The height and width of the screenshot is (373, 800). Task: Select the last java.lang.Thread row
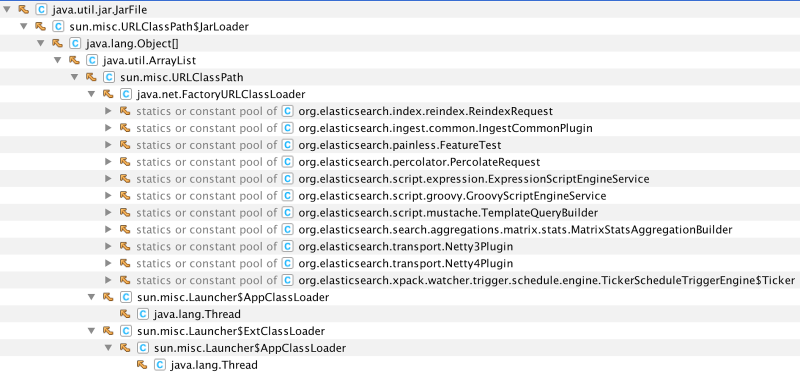pos(400,365)
